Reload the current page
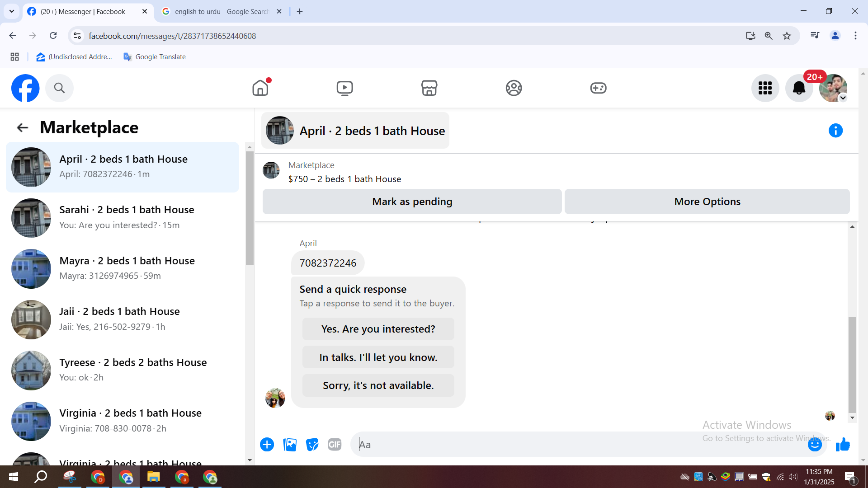Screen dimensions: 868x488 (x=53, y=36)
